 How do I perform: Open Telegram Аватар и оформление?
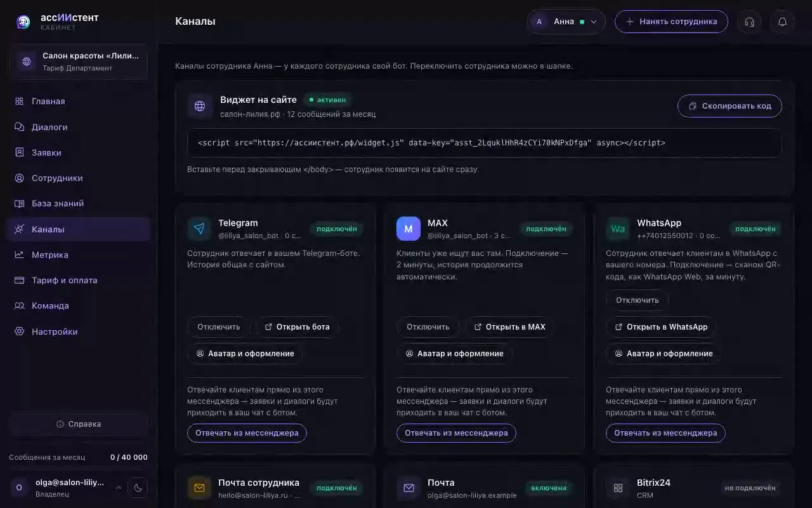coord(245,354)
